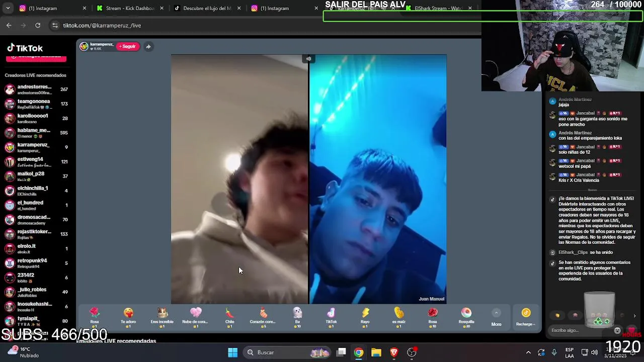Screen dimensions: 644x362
Task: Open andrestorres recommended live
Action: [36, 89]
